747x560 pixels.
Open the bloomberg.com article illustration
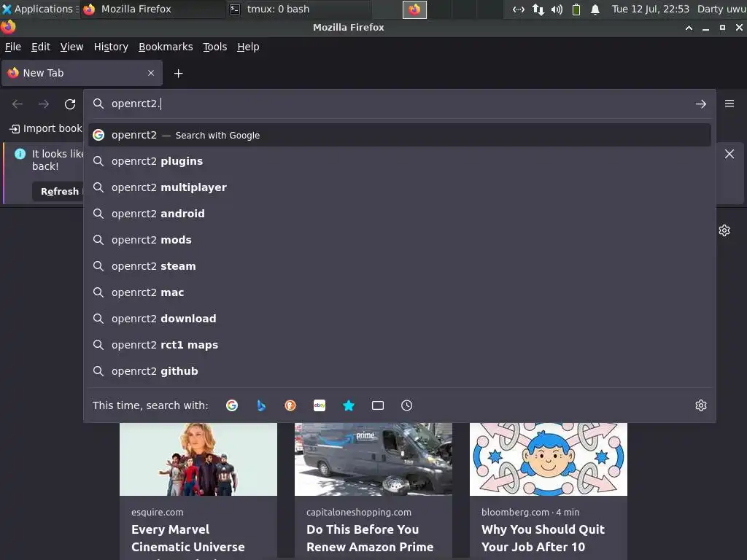[x=549, y=459]
